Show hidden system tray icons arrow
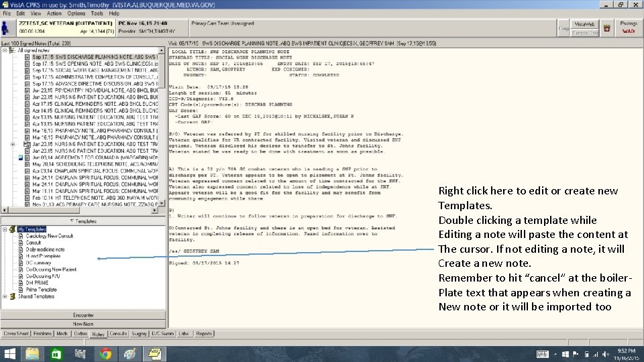 point(555,354)
